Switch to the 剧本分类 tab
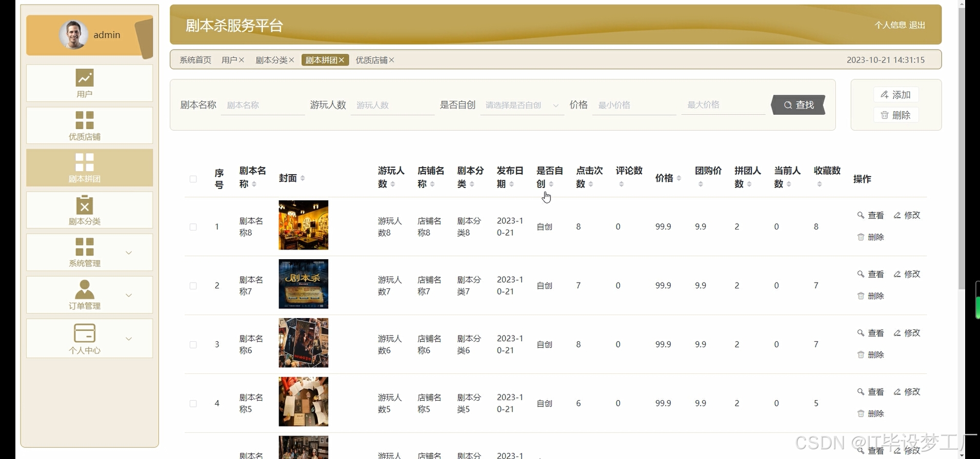Screen dimensions: 980x459 pyautogui.click(x=271, y=60)
